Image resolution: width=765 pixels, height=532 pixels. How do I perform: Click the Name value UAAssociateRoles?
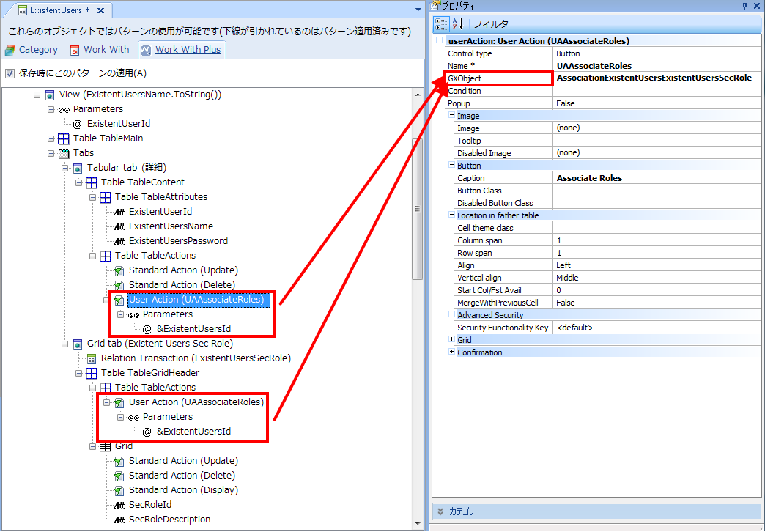pos(594,66)
